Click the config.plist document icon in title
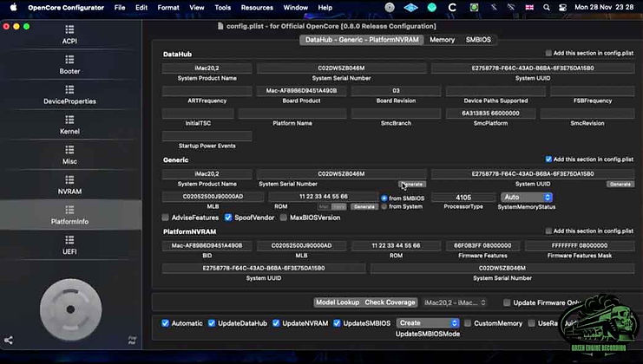 pos(220,26)
